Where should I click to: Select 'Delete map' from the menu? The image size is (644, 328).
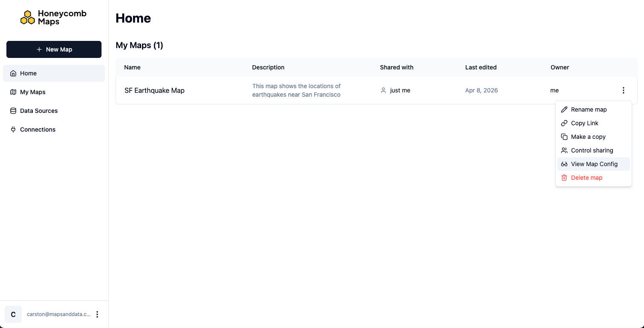tap(586, 178)
